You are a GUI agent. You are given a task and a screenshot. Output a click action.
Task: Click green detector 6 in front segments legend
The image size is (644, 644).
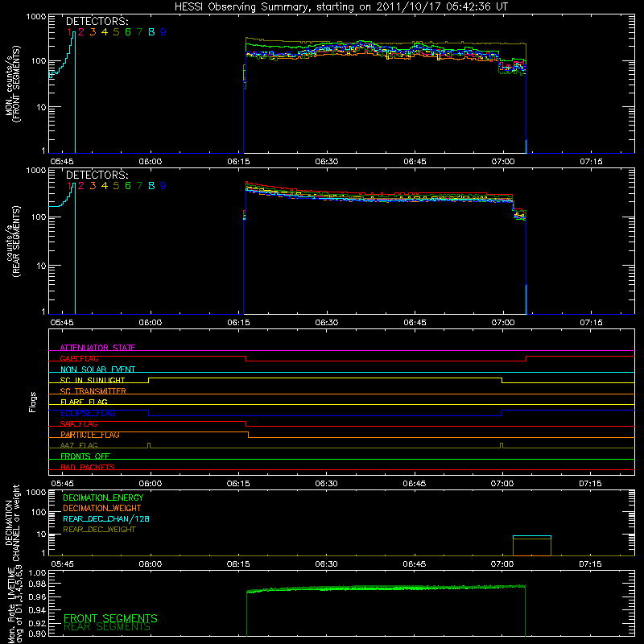click(x=128, y=32)
